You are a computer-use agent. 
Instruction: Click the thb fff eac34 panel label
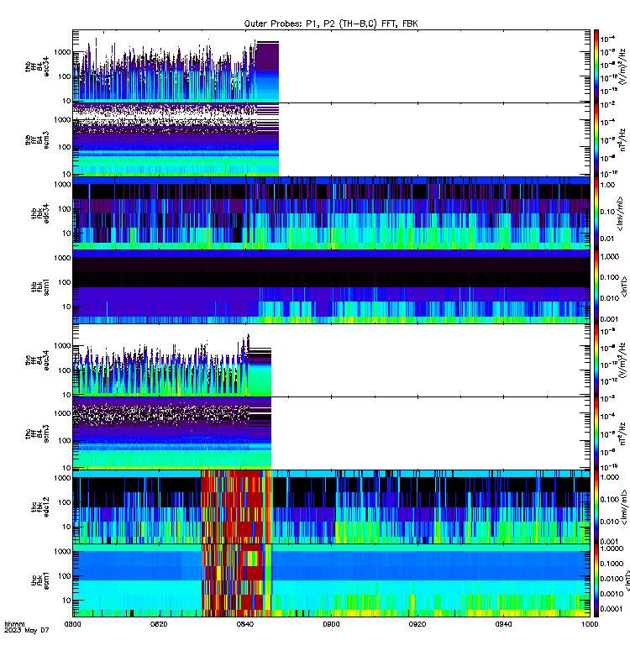[x=37, y=66]
